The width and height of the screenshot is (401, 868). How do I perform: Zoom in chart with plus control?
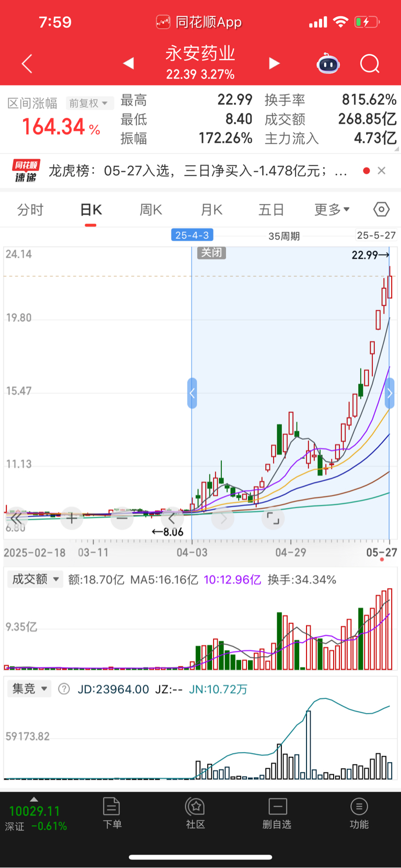(x=72, y=518)
